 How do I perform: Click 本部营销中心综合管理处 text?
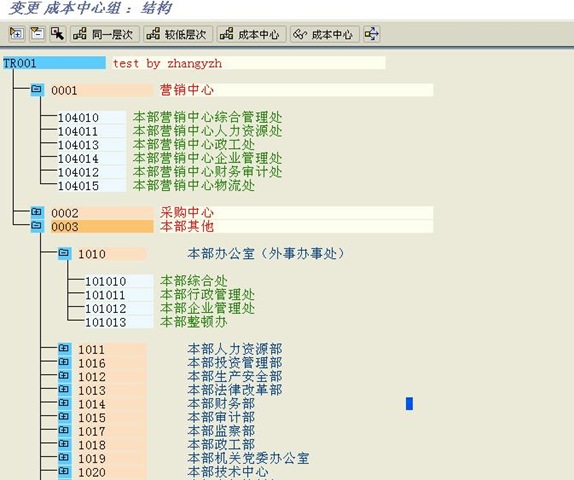pos(207,117)
